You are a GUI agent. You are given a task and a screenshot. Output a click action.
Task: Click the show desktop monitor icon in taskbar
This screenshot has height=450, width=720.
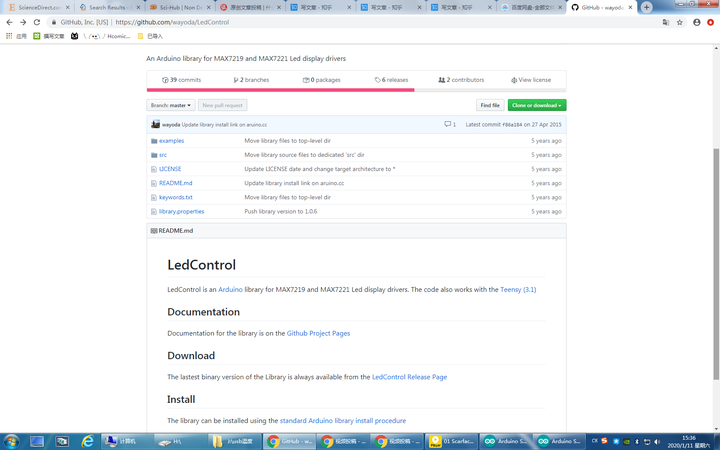(37, 441)
